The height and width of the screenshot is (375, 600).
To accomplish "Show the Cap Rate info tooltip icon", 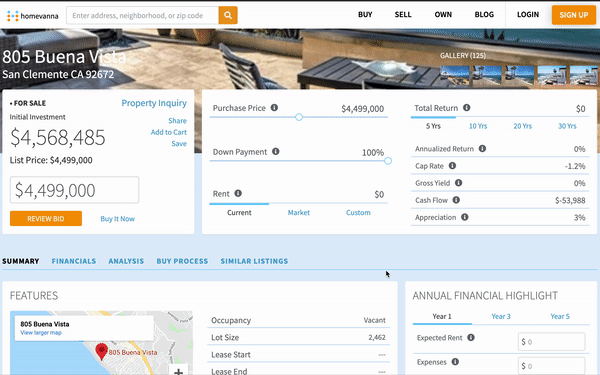I will coord(452,166).
